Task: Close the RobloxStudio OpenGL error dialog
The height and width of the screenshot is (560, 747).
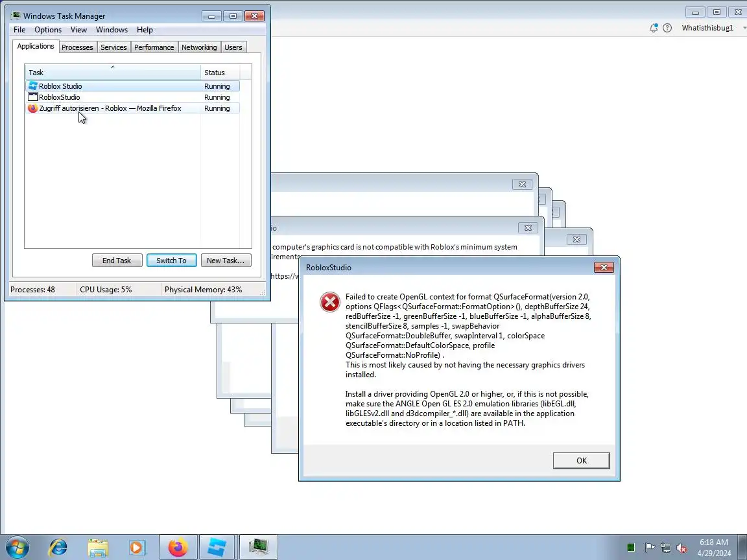Action: pyautogui.click(x=604, y=267)
